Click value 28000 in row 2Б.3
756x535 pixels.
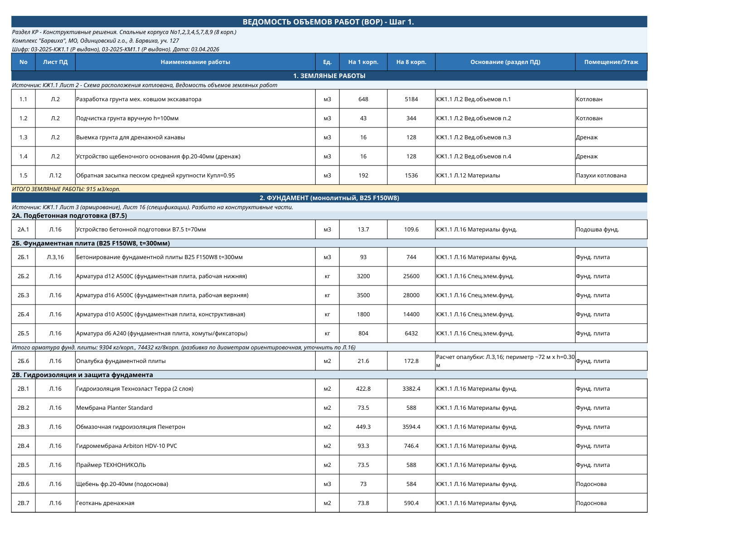point(411,295)
